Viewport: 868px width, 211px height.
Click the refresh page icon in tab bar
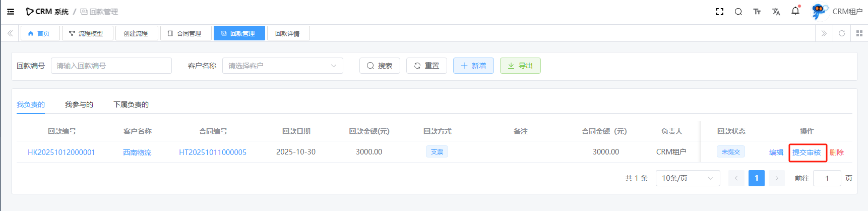[x=841, y=33]
